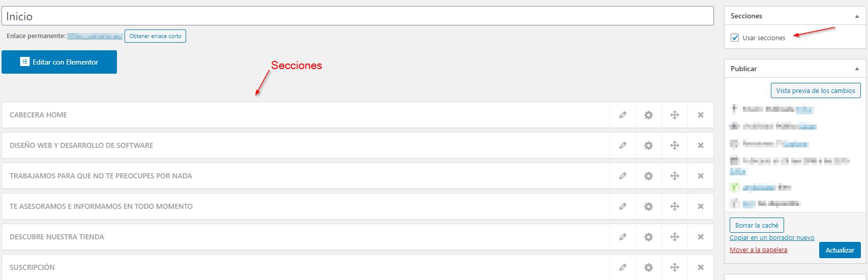Screen dimensions: 868x280
Task: Open settings gear for SUSCRIPCIÓN section
Action: [x=648, y=267]
